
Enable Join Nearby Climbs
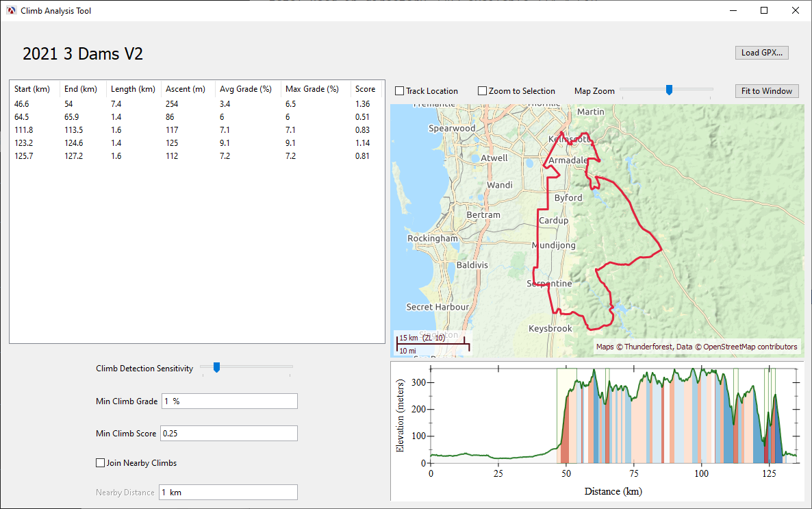(x=101, y=462)
